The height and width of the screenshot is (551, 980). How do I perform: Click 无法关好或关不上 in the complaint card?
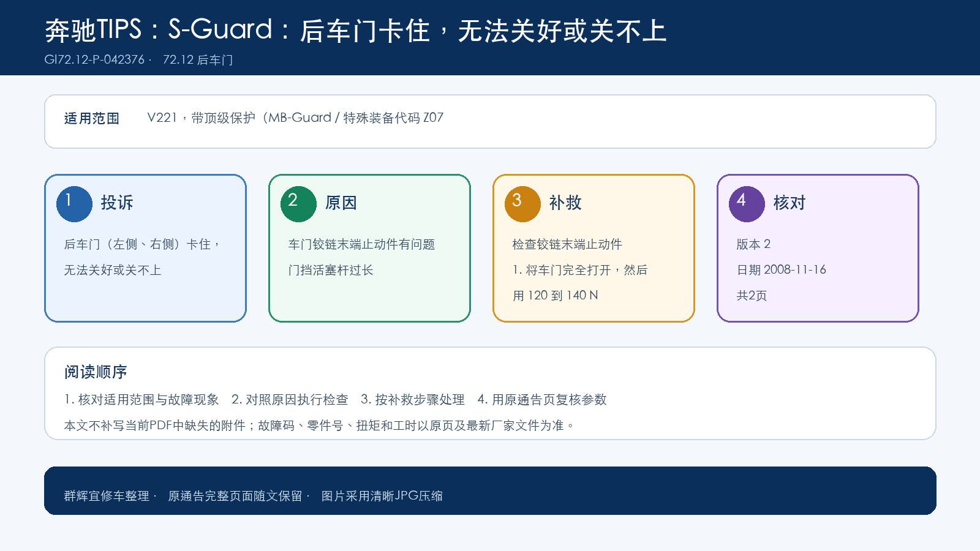[113, 270]
